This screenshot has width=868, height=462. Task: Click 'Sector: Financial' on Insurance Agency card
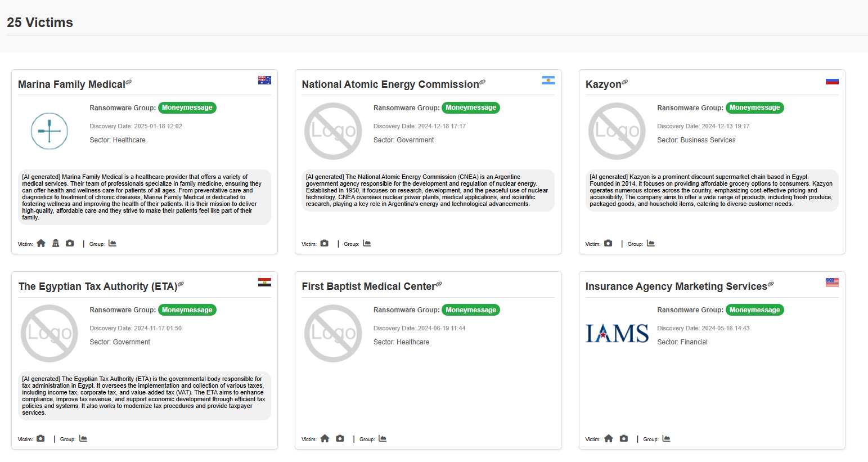tap(682, 342)
